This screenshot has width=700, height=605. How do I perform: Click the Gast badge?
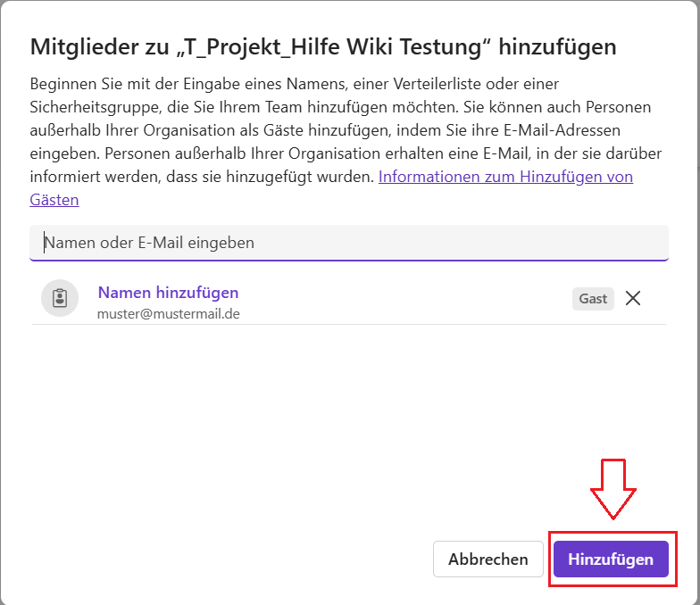point(593,298)
